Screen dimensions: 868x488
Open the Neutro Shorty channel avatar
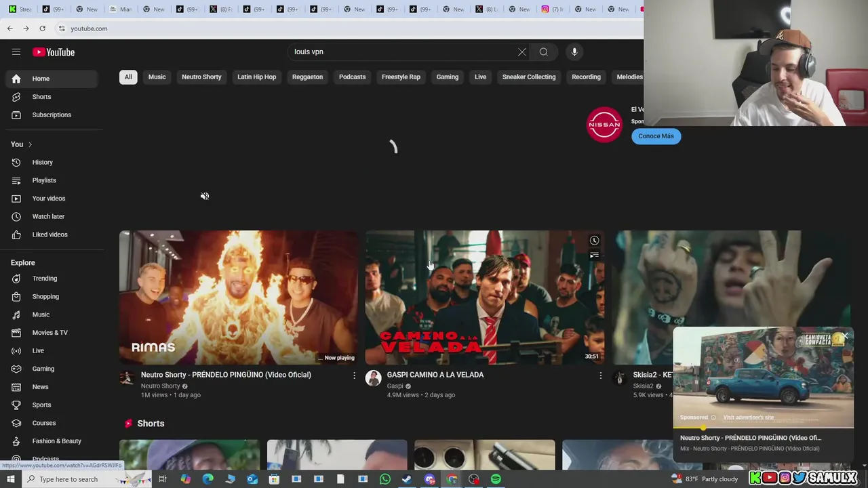point(127,378)
